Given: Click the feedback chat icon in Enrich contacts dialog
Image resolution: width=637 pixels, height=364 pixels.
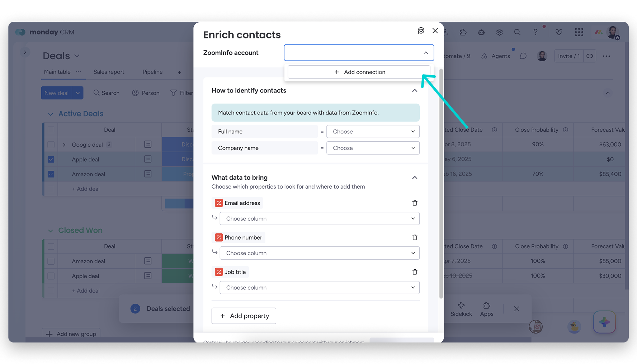Looking at the screenshot, I should tap(421, 31).
